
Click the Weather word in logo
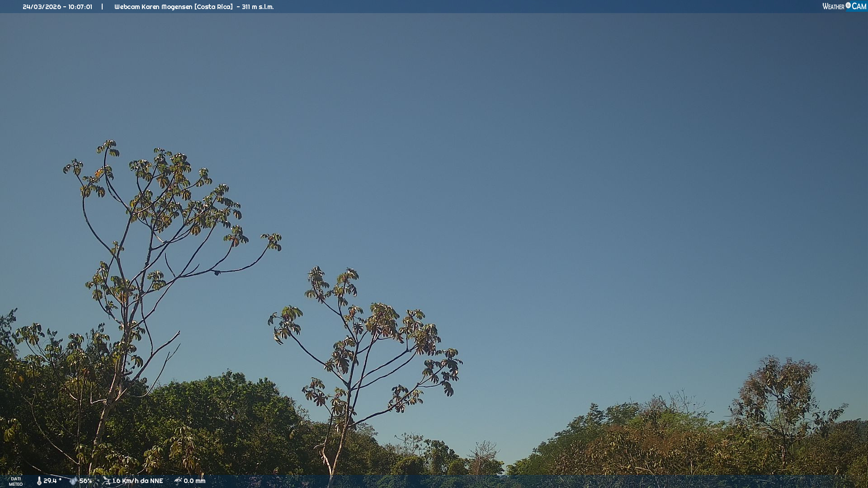coord(833,6)
